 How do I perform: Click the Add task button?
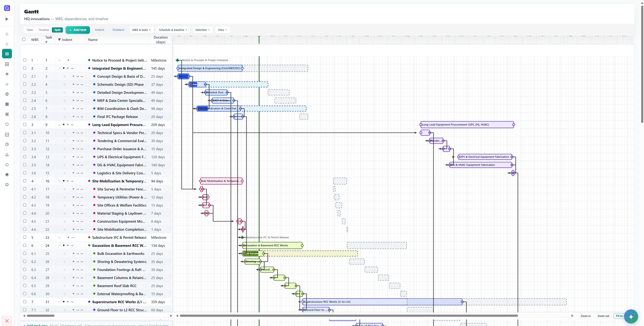[x=78, y=30]
